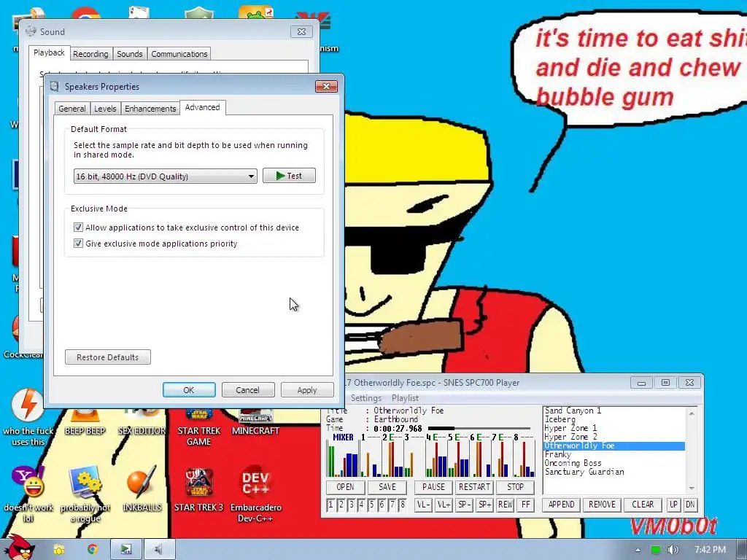Image resolution: width=747 pixels, height=560 pixels.
Task: Click Cancel in Speakers Properties
Action: click(248, 390)
